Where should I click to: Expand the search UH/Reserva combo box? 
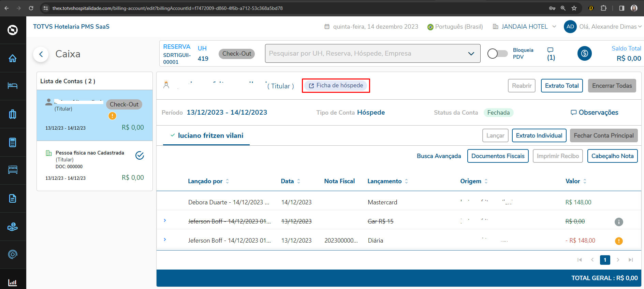tap(372, 53)
